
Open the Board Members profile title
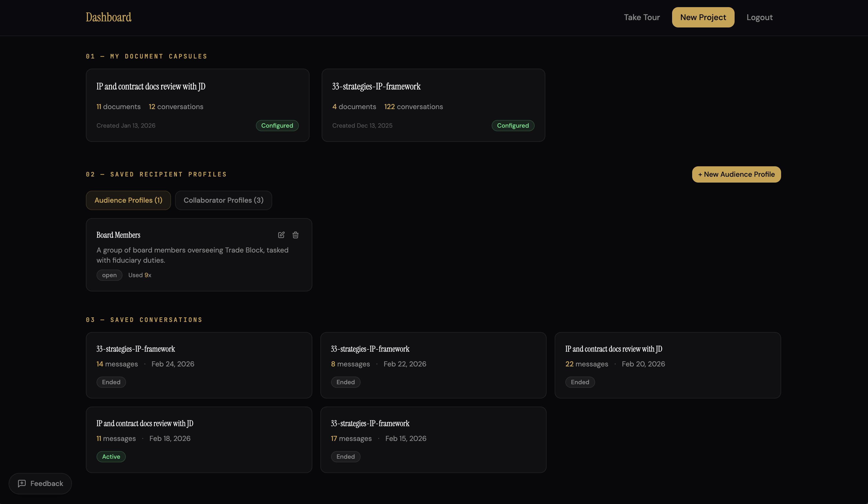(118, 235)
